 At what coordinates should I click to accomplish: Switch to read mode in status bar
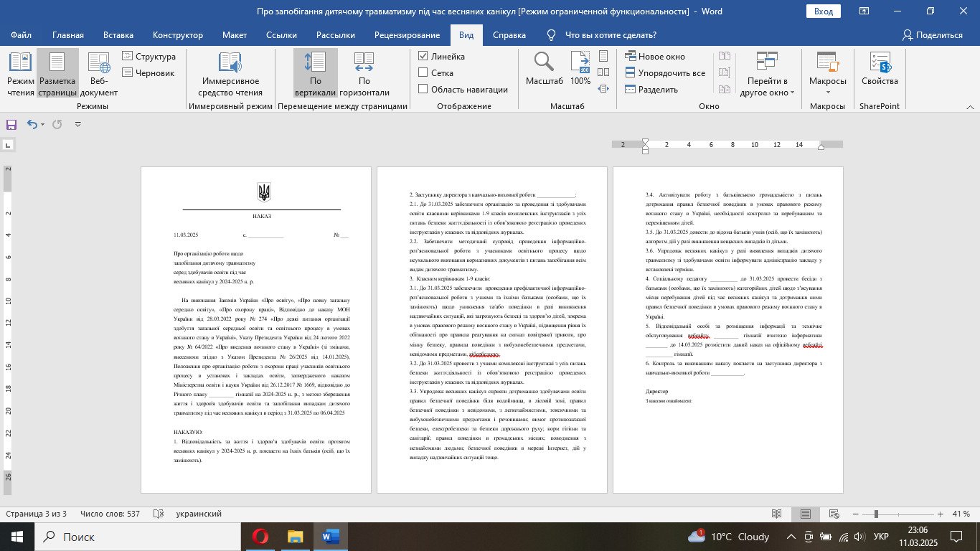[776, 514]
